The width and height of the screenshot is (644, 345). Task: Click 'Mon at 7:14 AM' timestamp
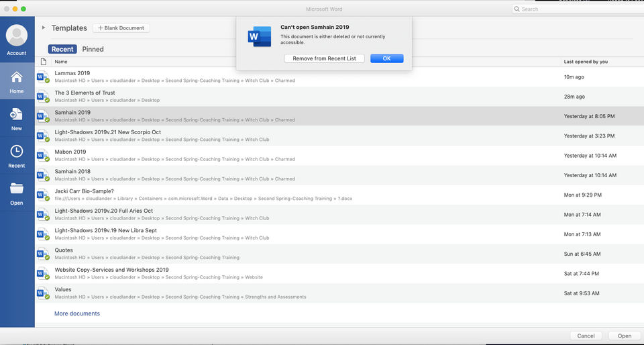pyautogui.click(x=582, y=215)
